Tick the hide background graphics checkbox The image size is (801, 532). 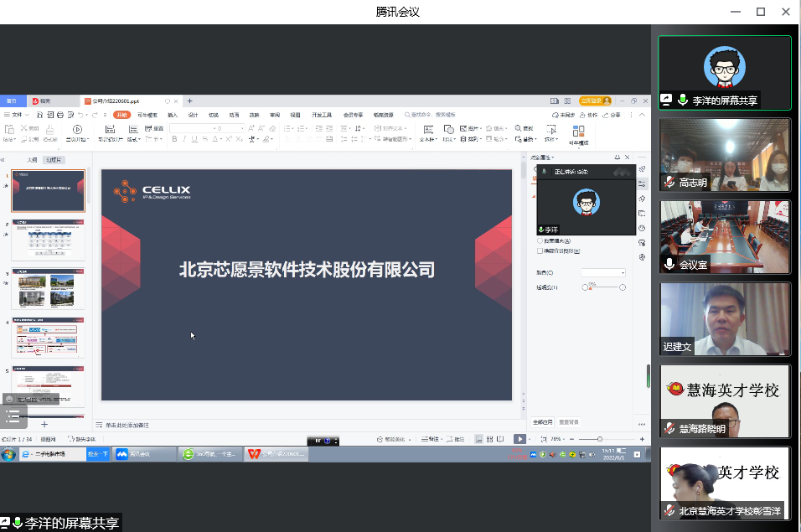tap(540, 251)
